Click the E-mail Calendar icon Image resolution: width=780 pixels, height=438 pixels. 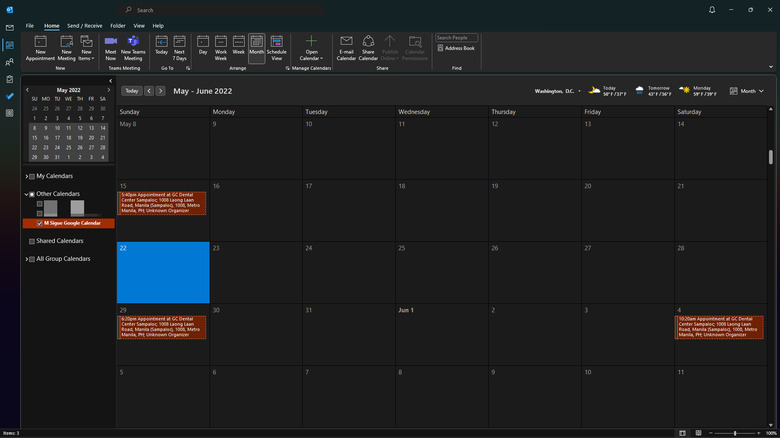[346, 47]
